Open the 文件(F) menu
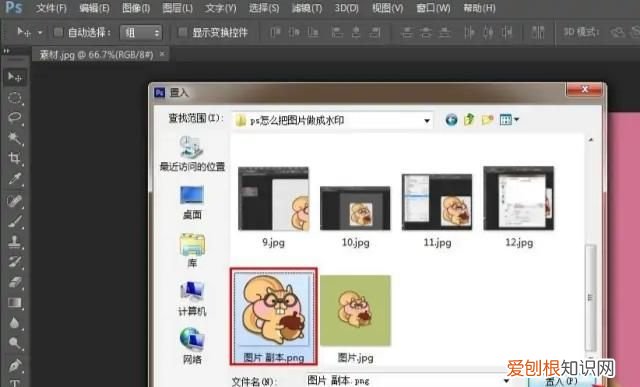 click(51, 8)
